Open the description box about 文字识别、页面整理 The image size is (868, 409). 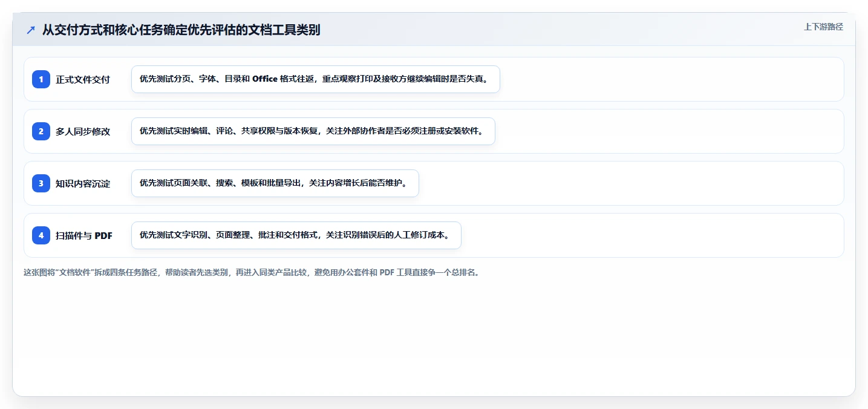coord(296,235)
